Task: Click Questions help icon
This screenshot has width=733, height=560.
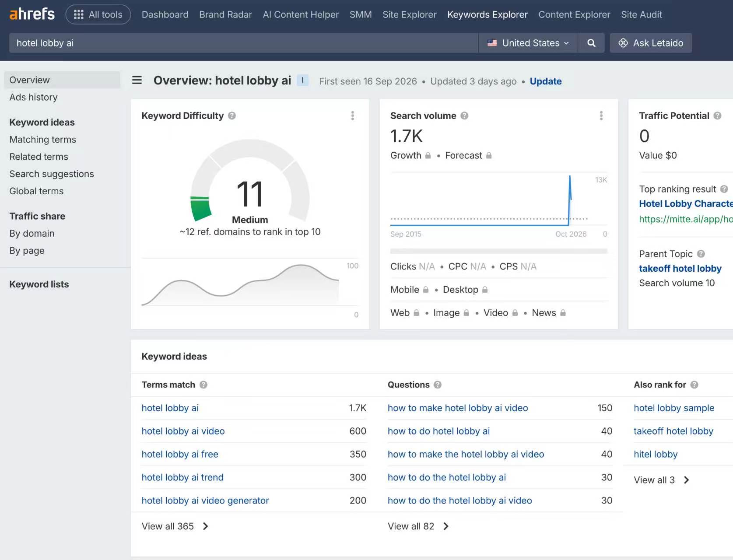Action: (437, 385)
